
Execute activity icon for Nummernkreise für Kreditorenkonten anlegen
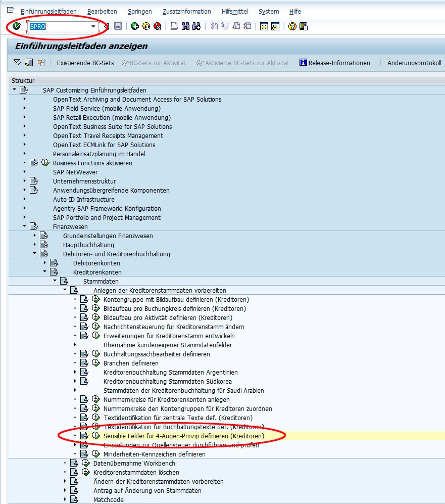[x=95, y=399]
